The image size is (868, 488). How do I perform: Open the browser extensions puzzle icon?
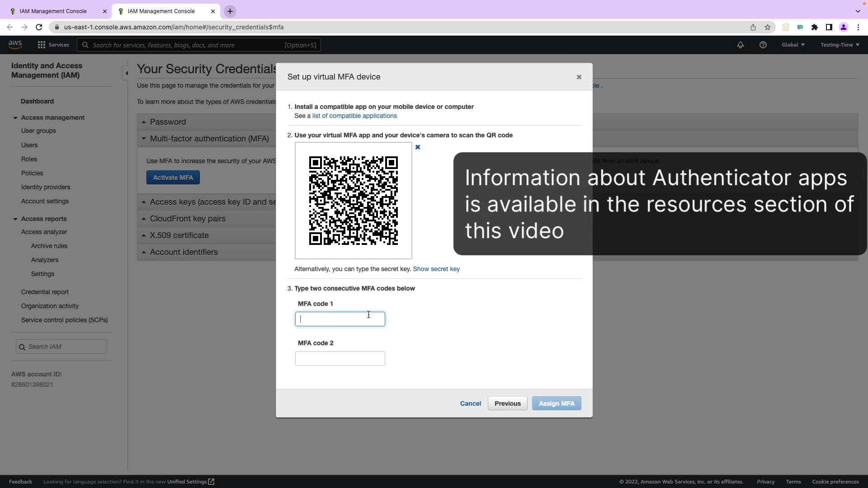(814, 27)
